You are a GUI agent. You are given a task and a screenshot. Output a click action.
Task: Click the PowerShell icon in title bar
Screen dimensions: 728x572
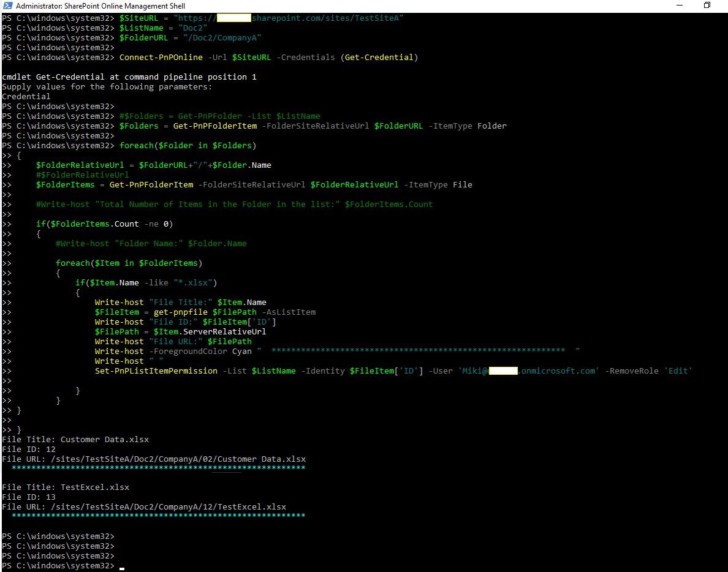7,6
